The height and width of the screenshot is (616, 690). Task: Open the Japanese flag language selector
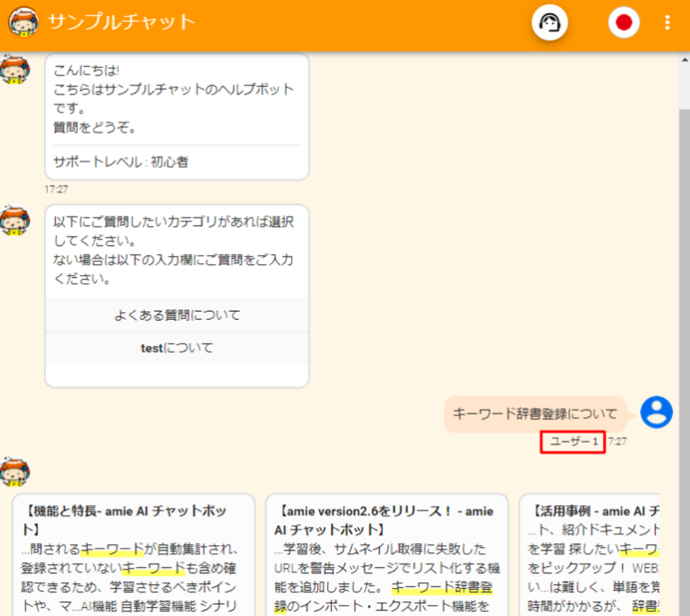(624, 23)
